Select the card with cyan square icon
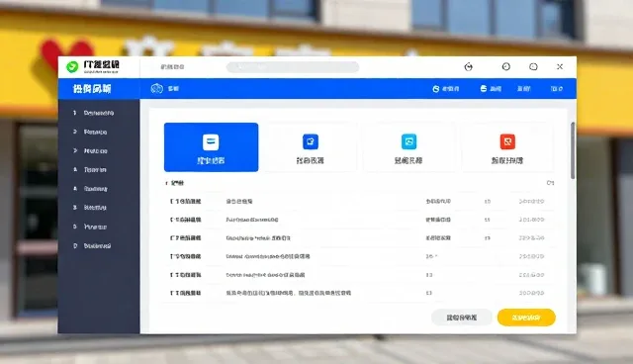The width and height of the screenshot is (633, 364). coord(408,147)
